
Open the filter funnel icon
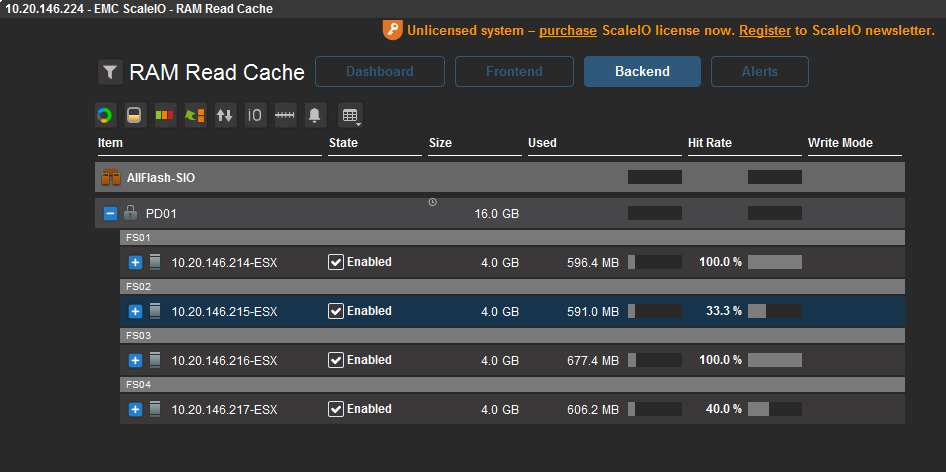pyautogui.click(x=110, y=72)
